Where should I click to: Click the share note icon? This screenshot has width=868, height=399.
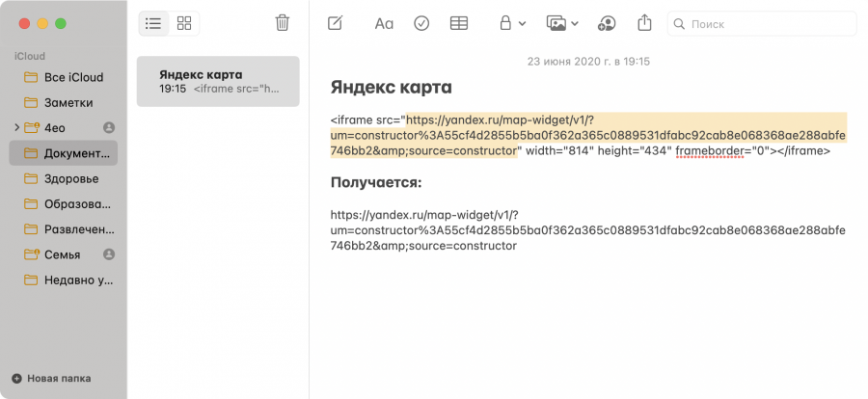[x=645, y=23]
